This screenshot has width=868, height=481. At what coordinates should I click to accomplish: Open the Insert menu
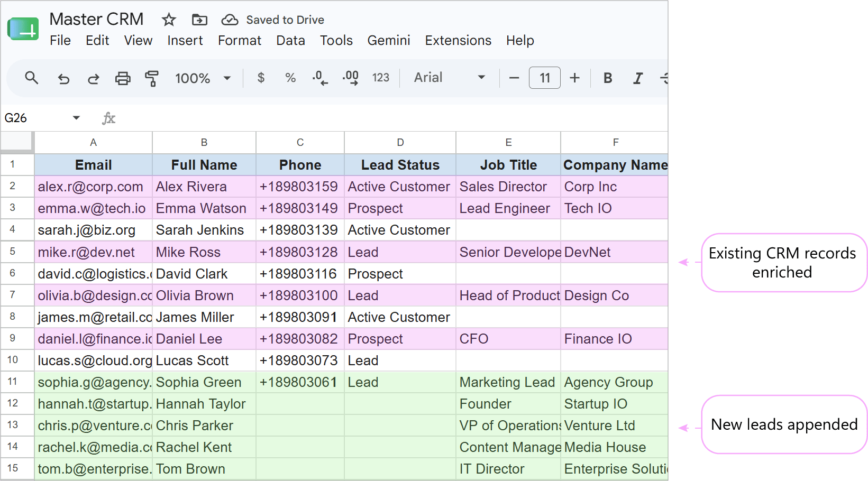[x=185, y=41]
